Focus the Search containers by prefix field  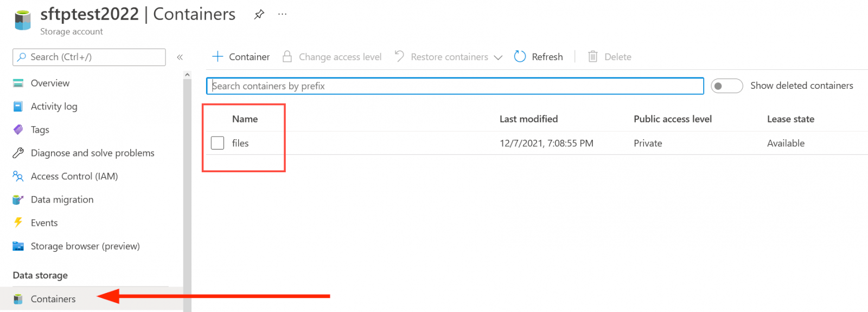pos(455,86)
